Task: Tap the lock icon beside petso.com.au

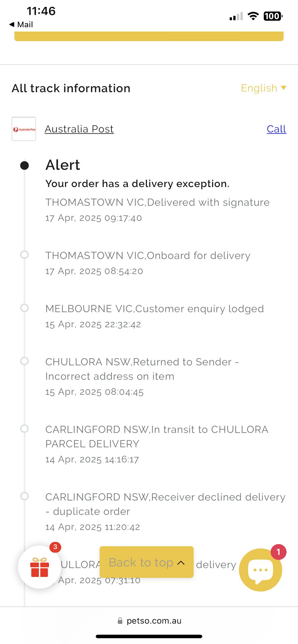Action: click(120, 621)
